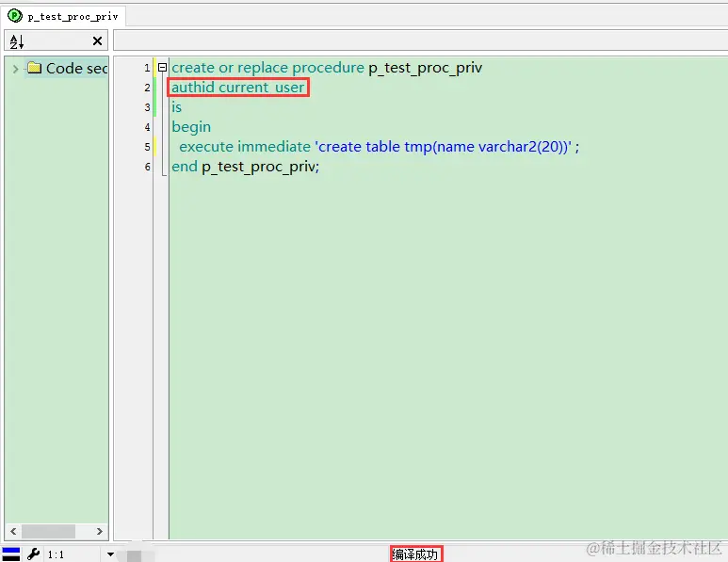Click the empty field above the code editor
This screenshot has width=728, height=562.
421,40
